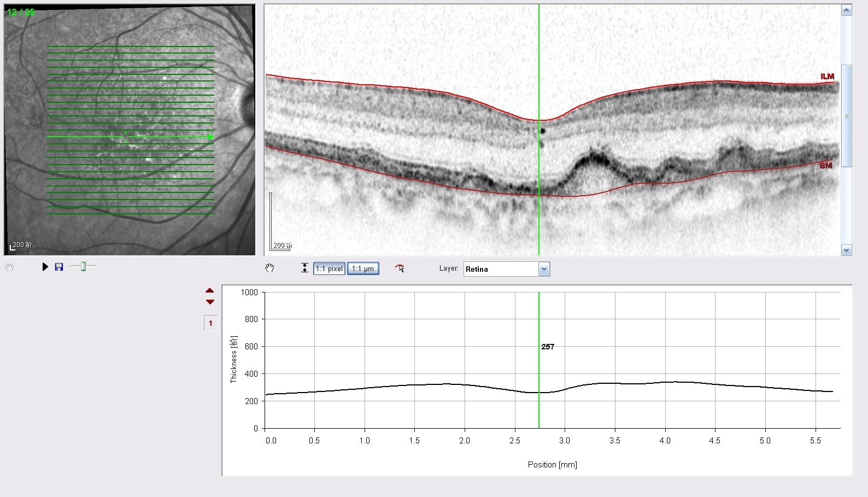Toggle the number 1 box beside the graph

click(x=210, y=323)
